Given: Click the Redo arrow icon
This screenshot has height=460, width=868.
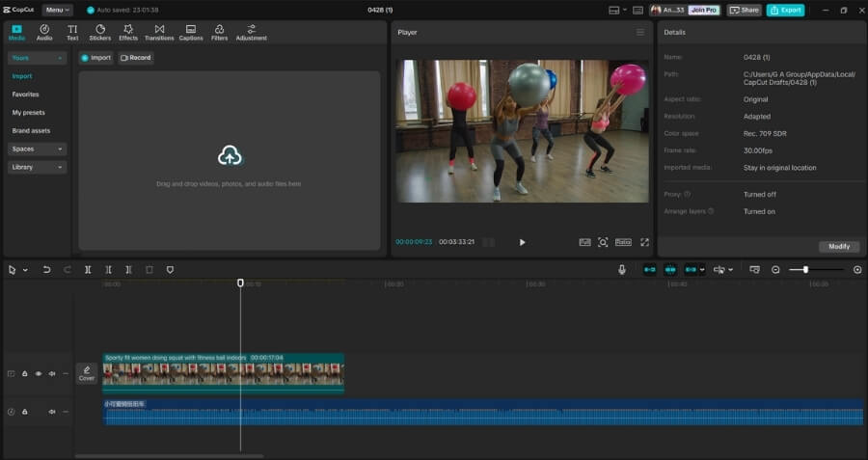Looking at the screenshot, I should coord(67,270).
